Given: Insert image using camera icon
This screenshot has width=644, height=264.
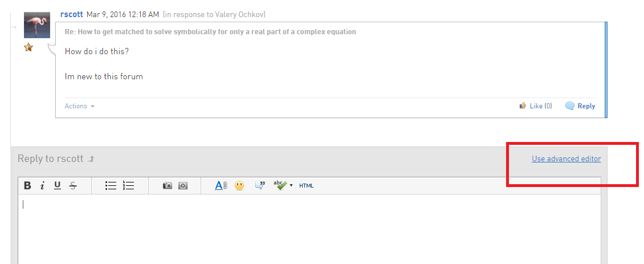Looking at the screenshot, I should coord(168,185).
